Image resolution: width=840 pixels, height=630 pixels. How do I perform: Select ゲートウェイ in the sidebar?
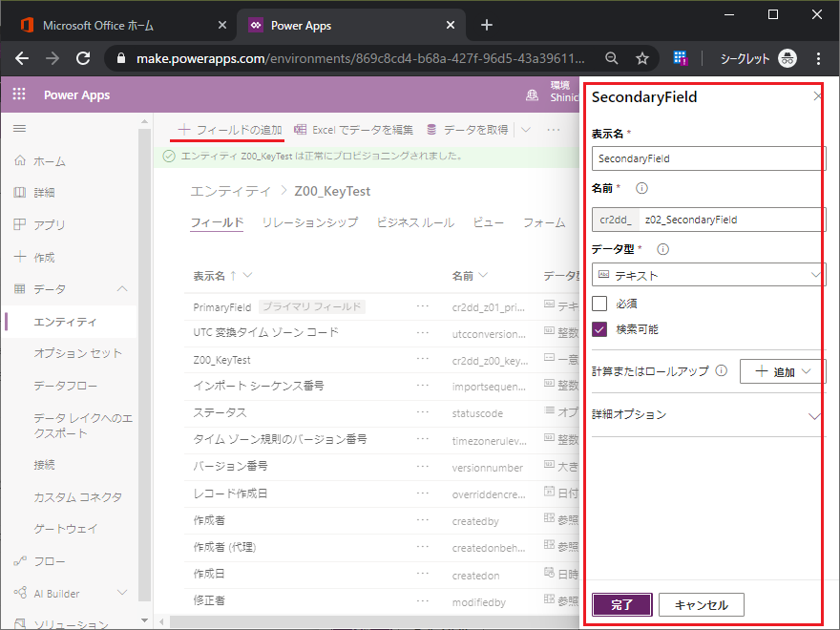coord(65,529)
